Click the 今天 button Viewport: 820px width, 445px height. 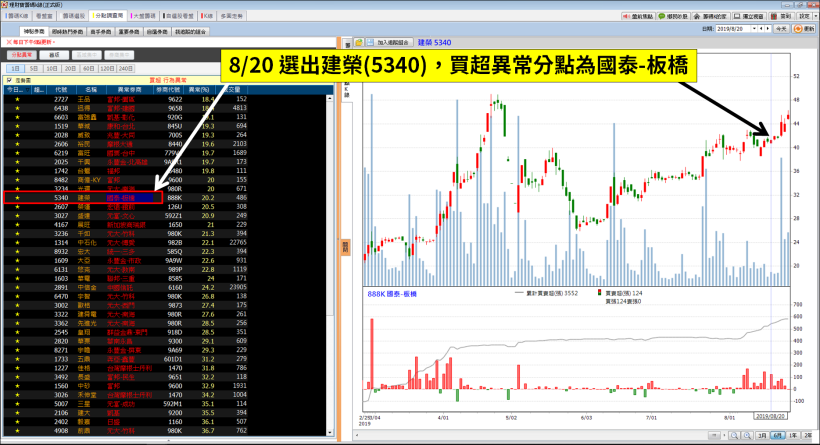coord(781,29)
